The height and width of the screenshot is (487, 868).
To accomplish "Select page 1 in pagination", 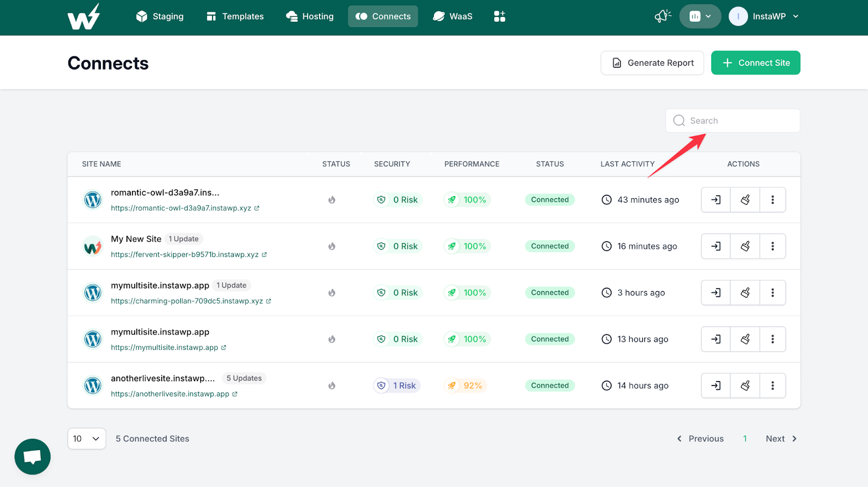I will click(x=745, y=439).
